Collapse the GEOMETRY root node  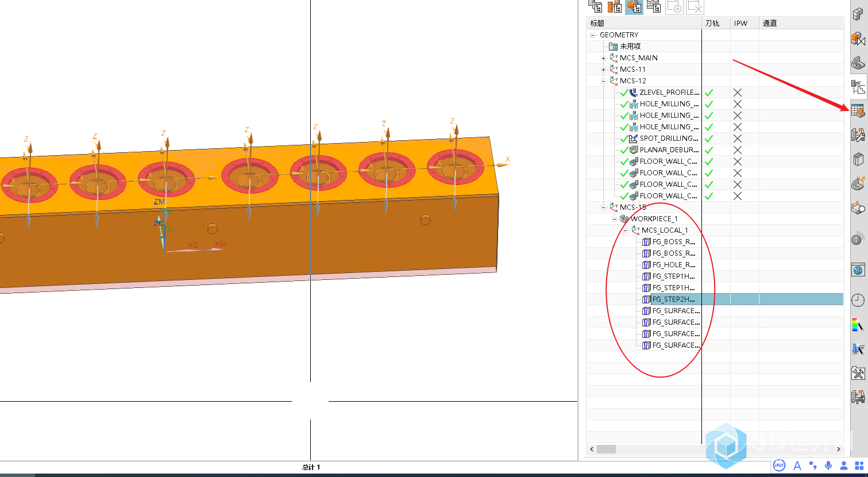(x=593, y=35)
